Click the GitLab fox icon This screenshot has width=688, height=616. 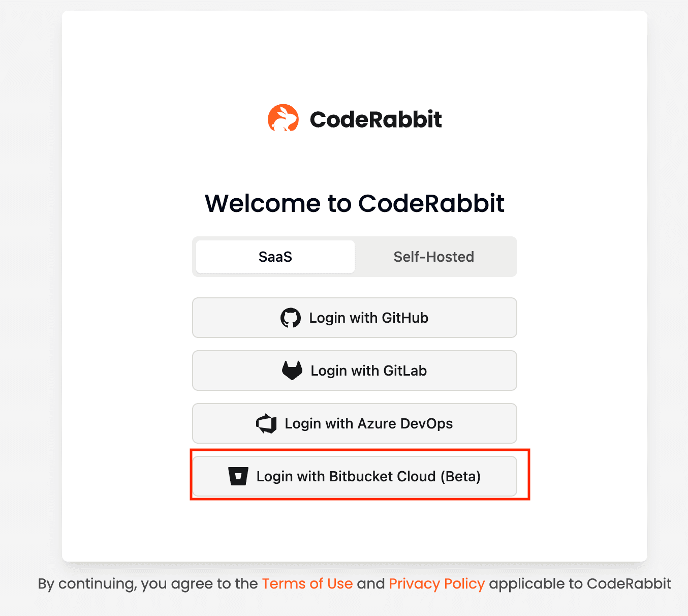coord(292,371)
